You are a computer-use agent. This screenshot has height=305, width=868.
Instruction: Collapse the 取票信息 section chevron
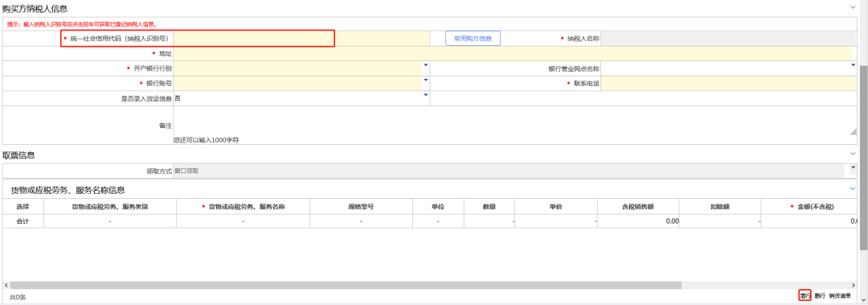click(853, 154)
